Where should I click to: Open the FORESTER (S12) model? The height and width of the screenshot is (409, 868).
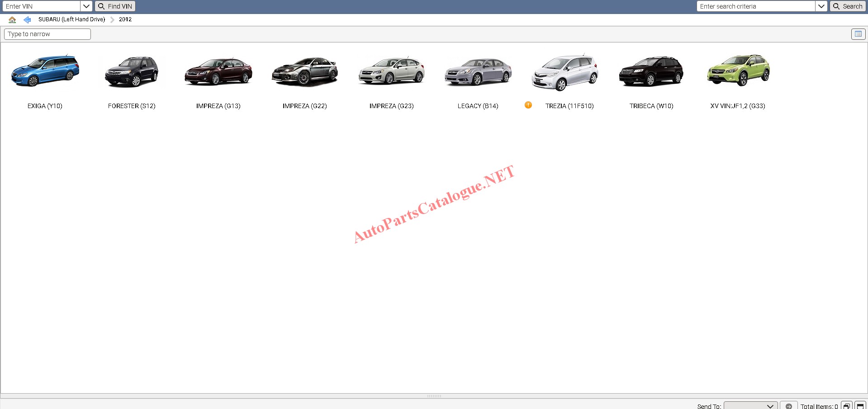pyautogui.click(x=132, y=72)
